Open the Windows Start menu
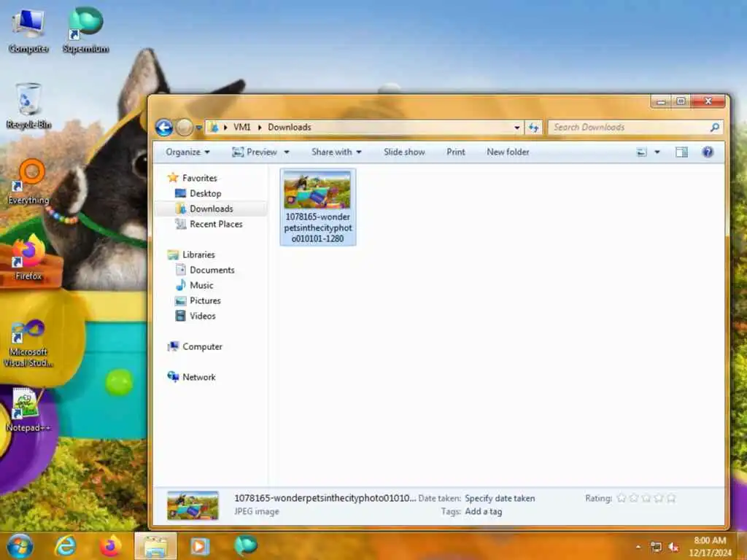This screenshot has width=747, height=560. tap(20, 546)
